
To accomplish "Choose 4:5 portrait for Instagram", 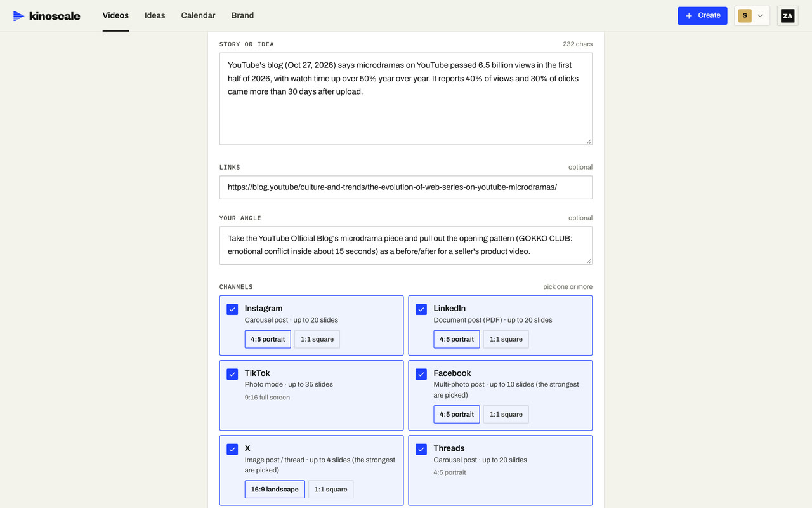I will [x=268, y=339].
